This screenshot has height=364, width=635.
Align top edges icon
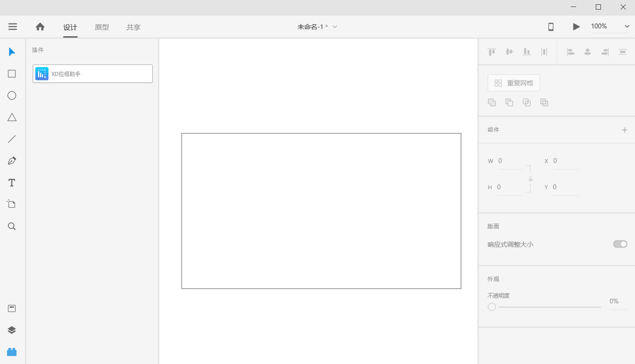[x=492, y=52]
